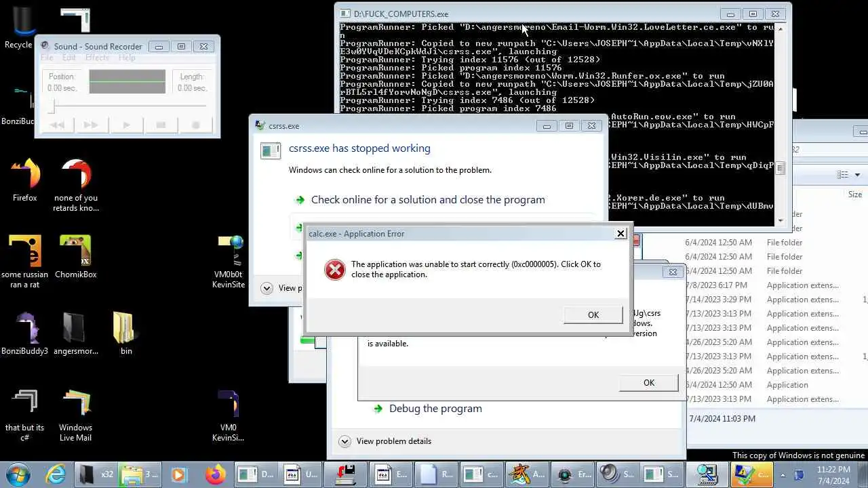Click the position slider thumb in Sound Recorder

(x=52, y=106)
